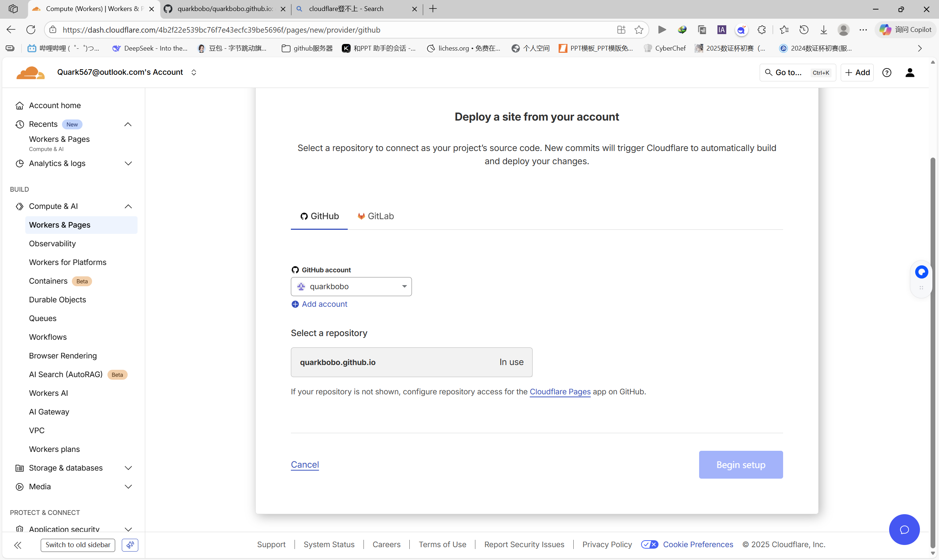This screenshot has width=939, height=560.
Task: Click the Cloudflare logo icon
Action: (30, 73)
